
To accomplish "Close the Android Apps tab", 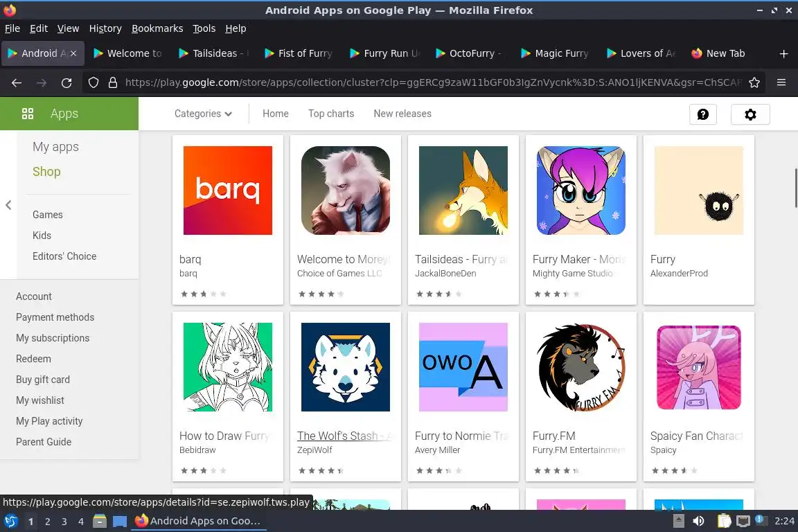I will point(73,53).
